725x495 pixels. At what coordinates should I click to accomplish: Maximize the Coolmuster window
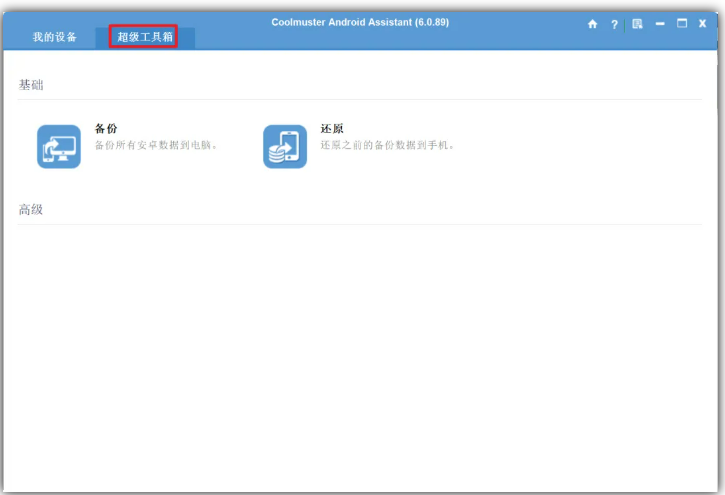point(682,23)
